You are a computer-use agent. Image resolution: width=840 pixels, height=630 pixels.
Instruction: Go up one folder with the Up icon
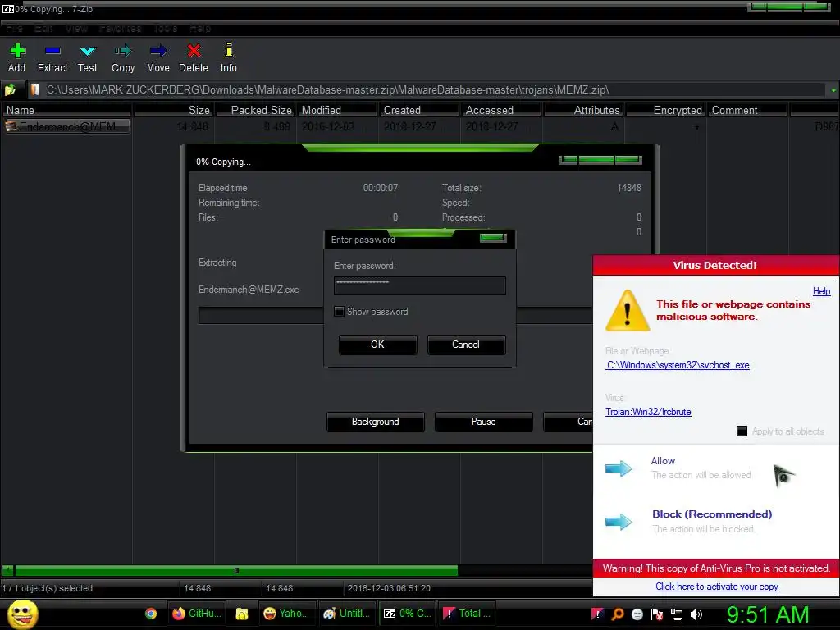pos(10,90)
